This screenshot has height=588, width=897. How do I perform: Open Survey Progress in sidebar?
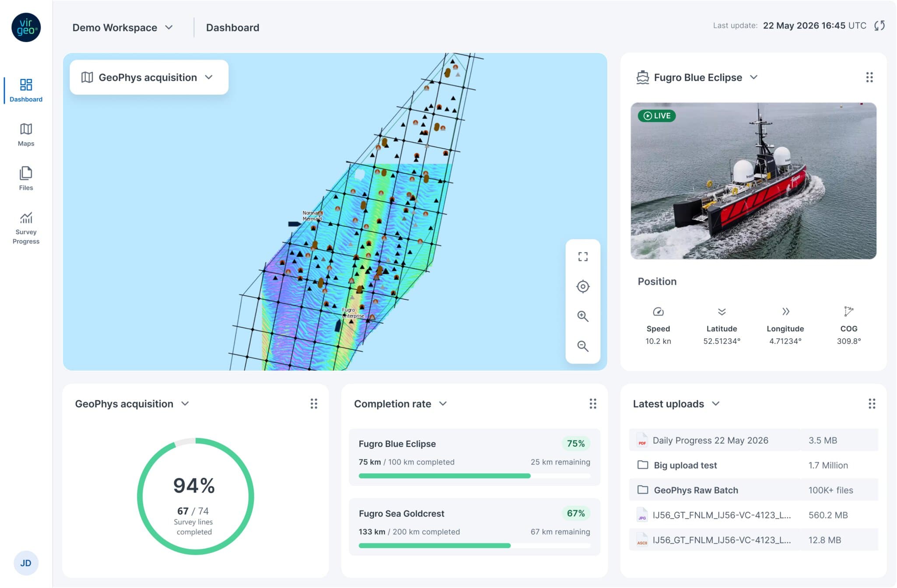click(26, 228)
